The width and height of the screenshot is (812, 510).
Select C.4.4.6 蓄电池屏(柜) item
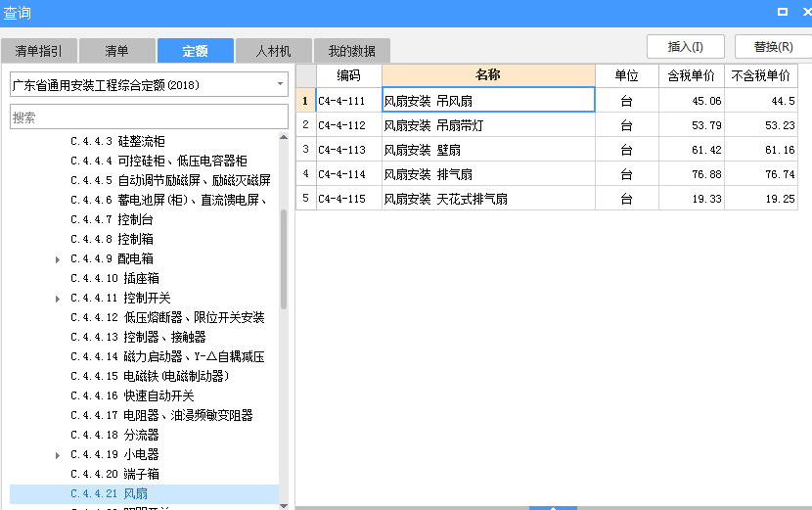pos(168,200)
